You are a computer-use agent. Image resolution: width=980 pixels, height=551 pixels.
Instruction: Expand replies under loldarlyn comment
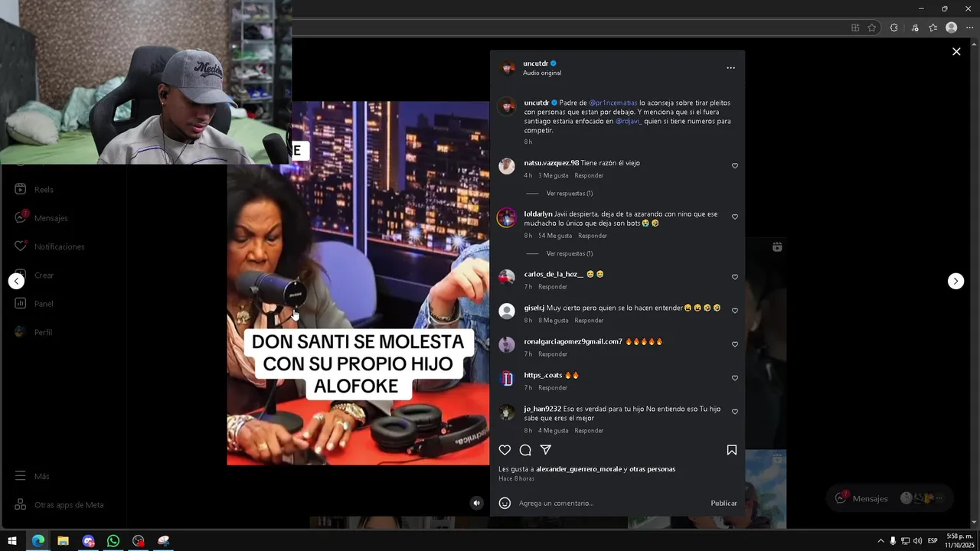[x=569, y=253]
